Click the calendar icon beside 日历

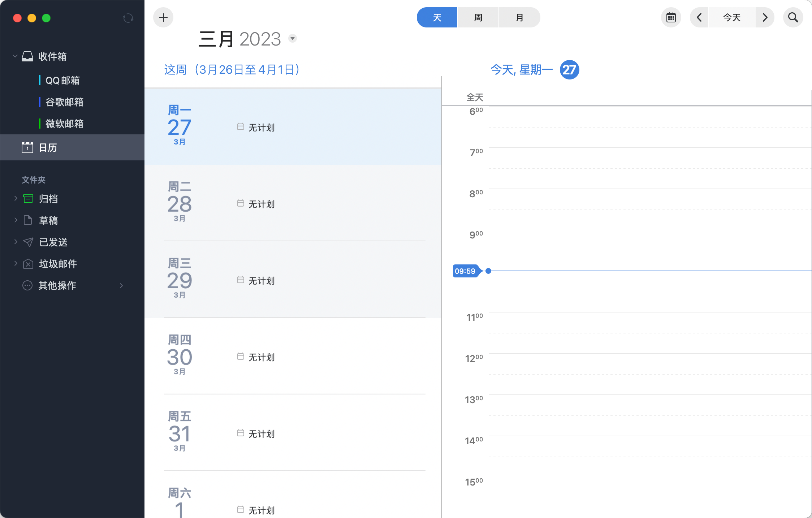[27, 147]
